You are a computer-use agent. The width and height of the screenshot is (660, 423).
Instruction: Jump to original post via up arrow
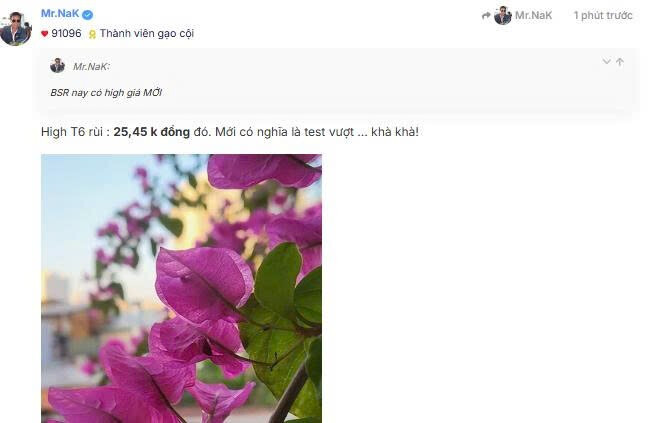click(x=620, y=62)
